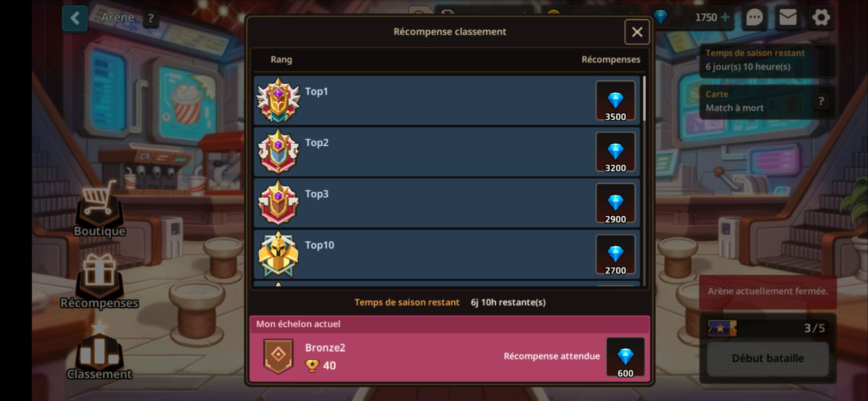Tap the Top2 3200 gems reward

coord(615,152)
